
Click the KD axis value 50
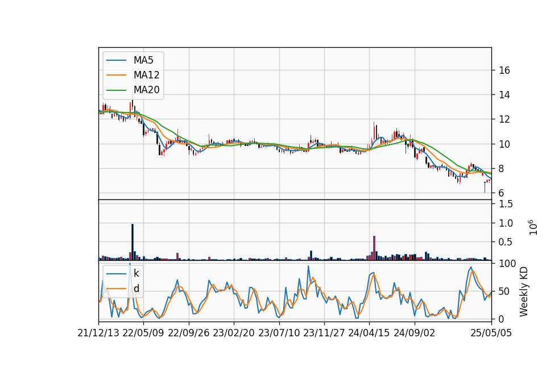tap(504, 291)
